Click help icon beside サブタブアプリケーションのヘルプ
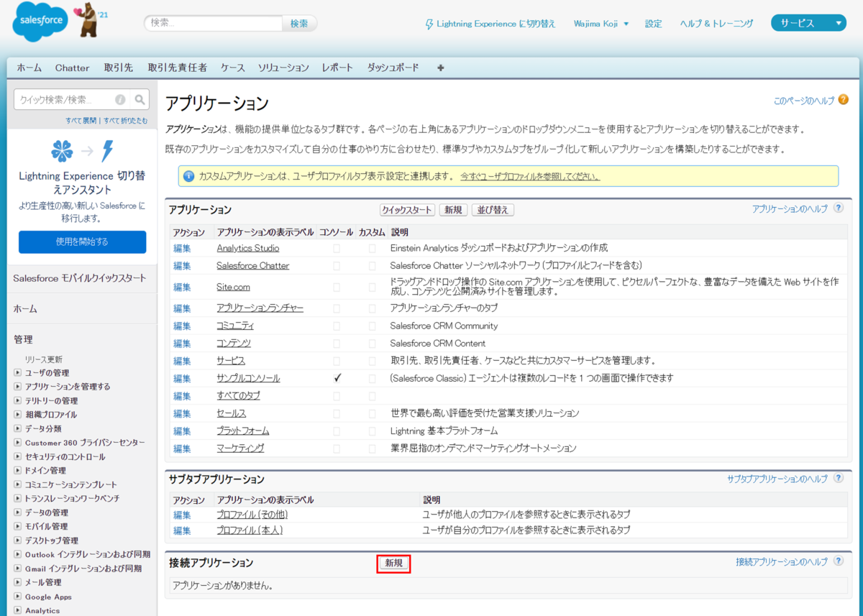 pyautogui.click(x=839, y=478)
